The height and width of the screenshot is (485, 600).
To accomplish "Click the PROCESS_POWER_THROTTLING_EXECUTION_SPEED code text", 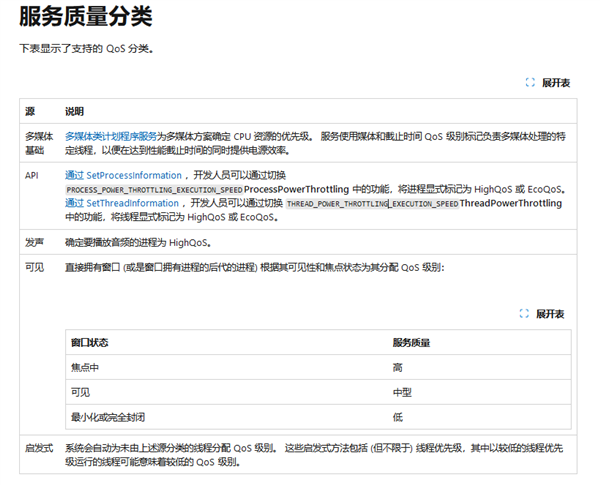I will [x=154, y=189].
